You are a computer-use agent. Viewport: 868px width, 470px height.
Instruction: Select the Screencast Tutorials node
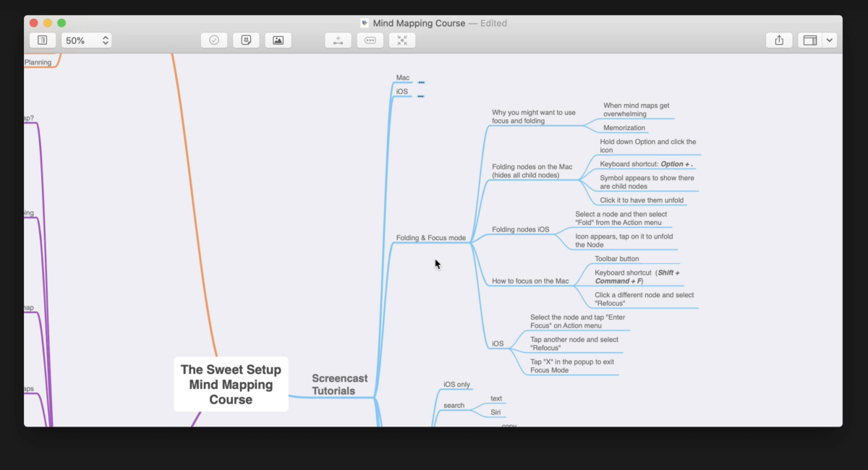(x=340, y=384)
